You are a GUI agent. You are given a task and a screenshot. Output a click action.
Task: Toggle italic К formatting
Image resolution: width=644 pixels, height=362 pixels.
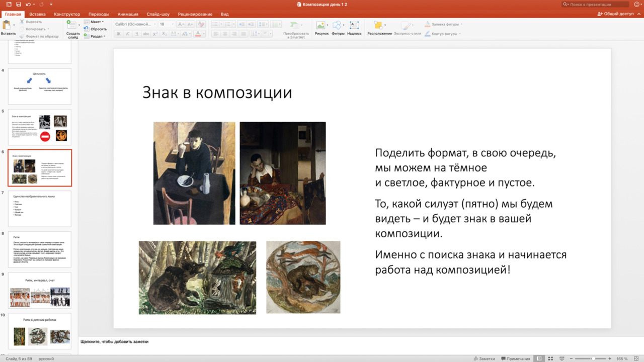coord(127,34)
